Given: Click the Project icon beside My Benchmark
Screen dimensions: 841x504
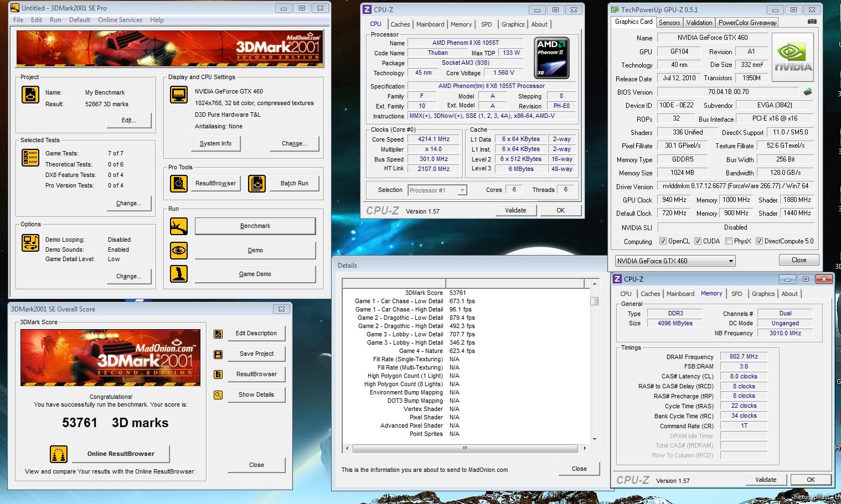Looking at the screenshot, I should click(x=30, y=95).
